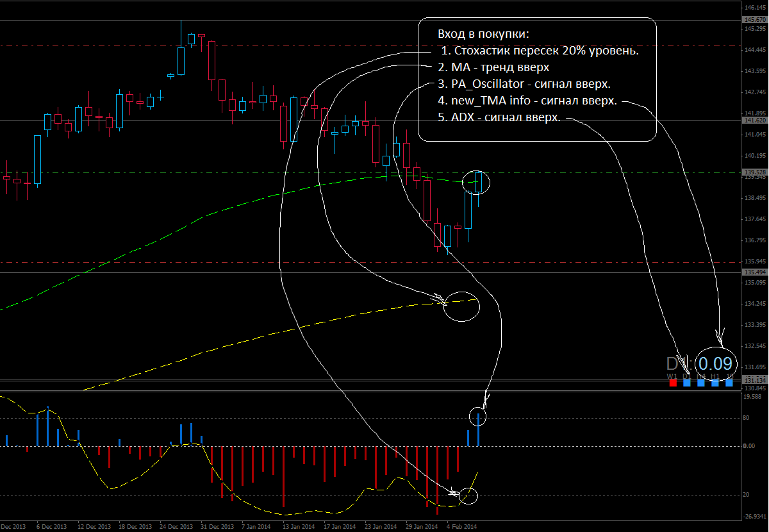This screenshot has width=769, height=532.
Task: Click the 131.695 price scale label
Action: tap(755, 367)
